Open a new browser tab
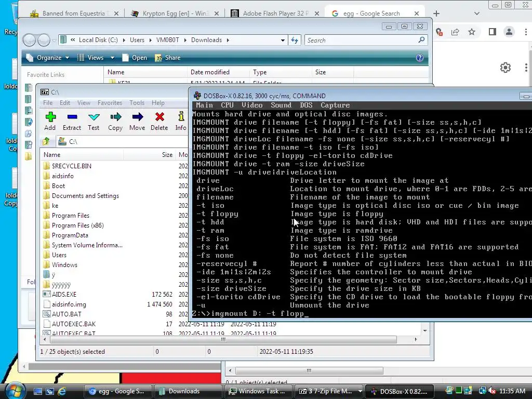 pos(436,13)
